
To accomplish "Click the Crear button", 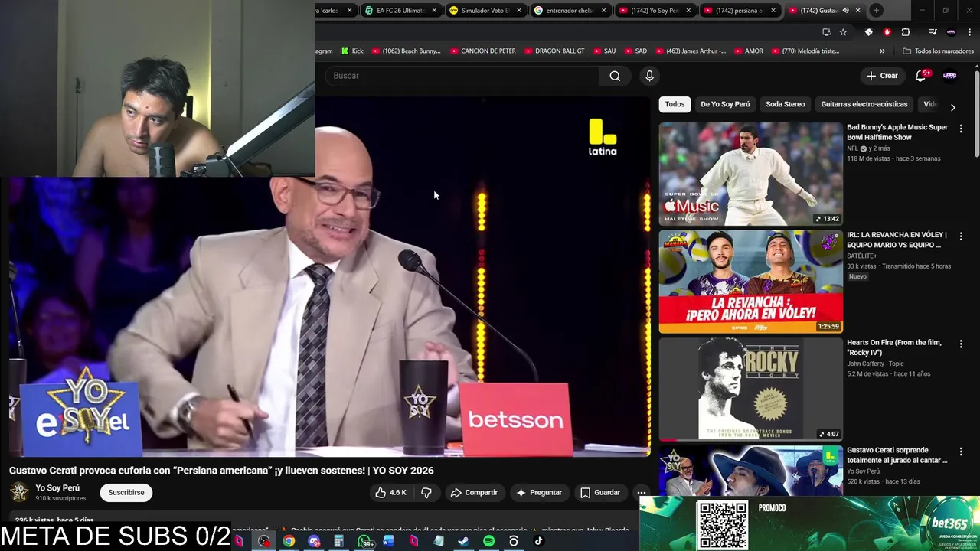I will [882, 76].
